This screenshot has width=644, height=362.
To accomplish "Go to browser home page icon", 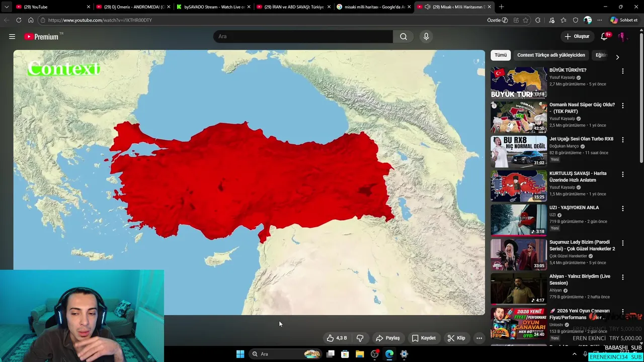I will (31, 20).
